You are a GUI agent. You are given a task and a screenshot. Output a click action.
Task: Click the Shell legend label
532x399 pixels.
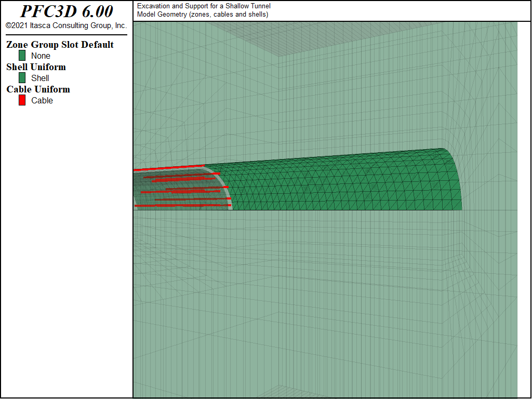(40, 78)
